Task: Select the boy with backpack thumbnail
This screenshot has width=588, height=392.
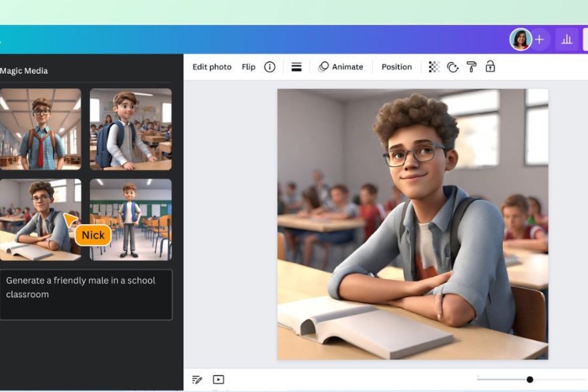Action: (131, 128)
